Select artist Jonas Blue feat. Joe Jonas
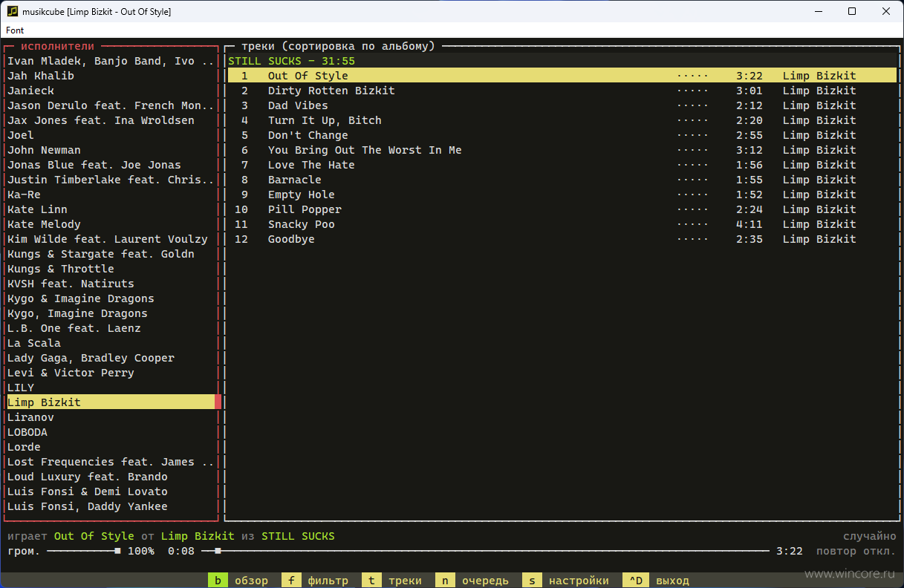This screenshot has height=588, width=904. pyautogui.click(x=110, y=165)
